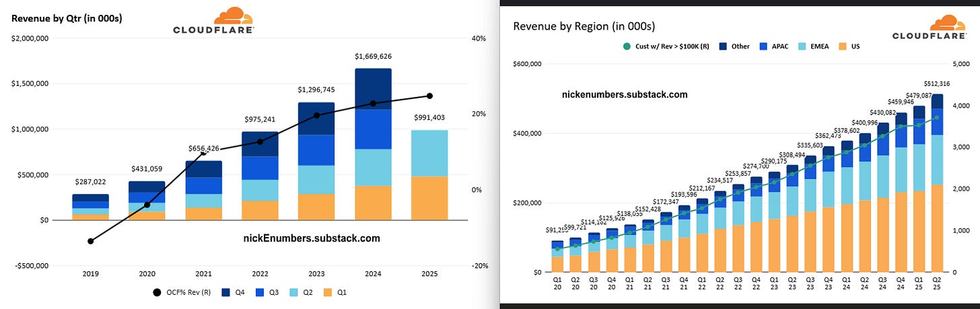Click the 2019 x-axis label
Image resolution: width=980 pixels, height=309 pixels.
click(91, 274)
